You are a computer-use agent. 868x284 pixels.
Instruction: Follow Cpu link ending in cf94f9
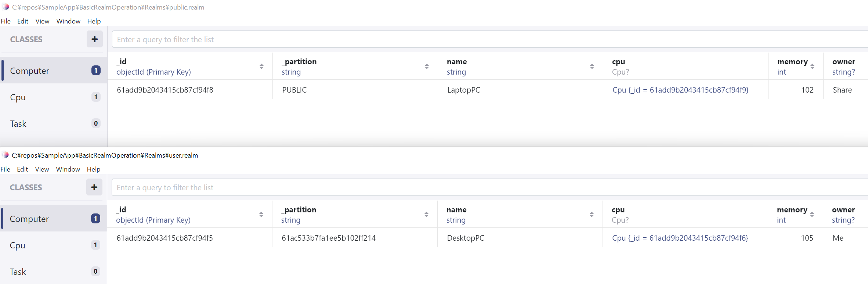tap(680, 90)
